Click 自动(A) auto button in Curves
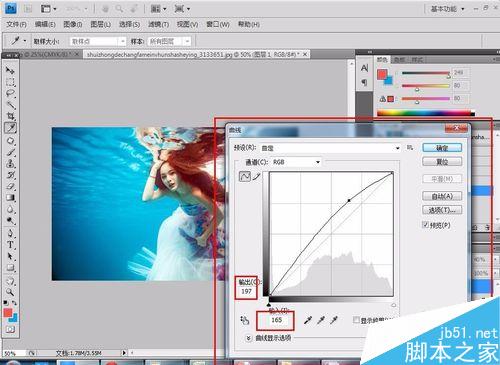The width and height of the screenshot is (500, 365). point(442,196)
